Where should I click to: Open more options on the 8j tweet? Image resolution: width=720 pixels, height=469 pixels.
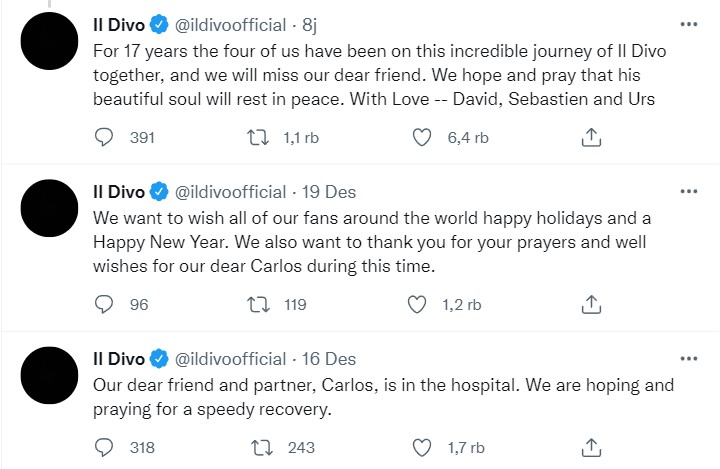(688, 23)
